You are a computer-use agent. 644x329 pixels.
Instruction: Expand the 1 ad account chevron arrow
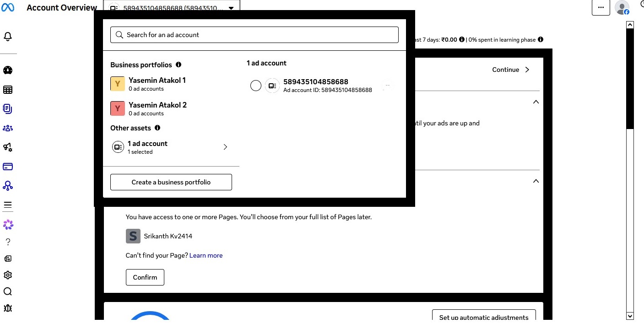pyautogui.click(x=225, y=147)
